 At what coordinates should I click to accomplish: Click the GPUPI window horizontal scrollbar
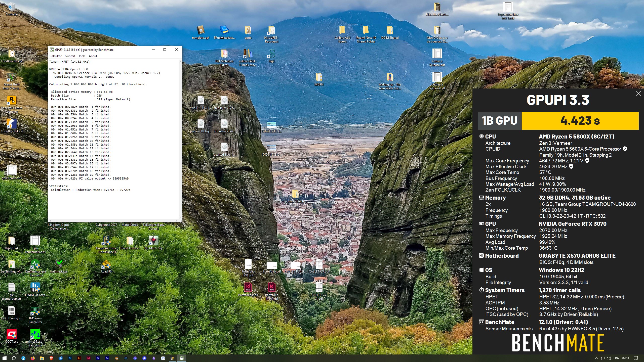coord(113,220)
